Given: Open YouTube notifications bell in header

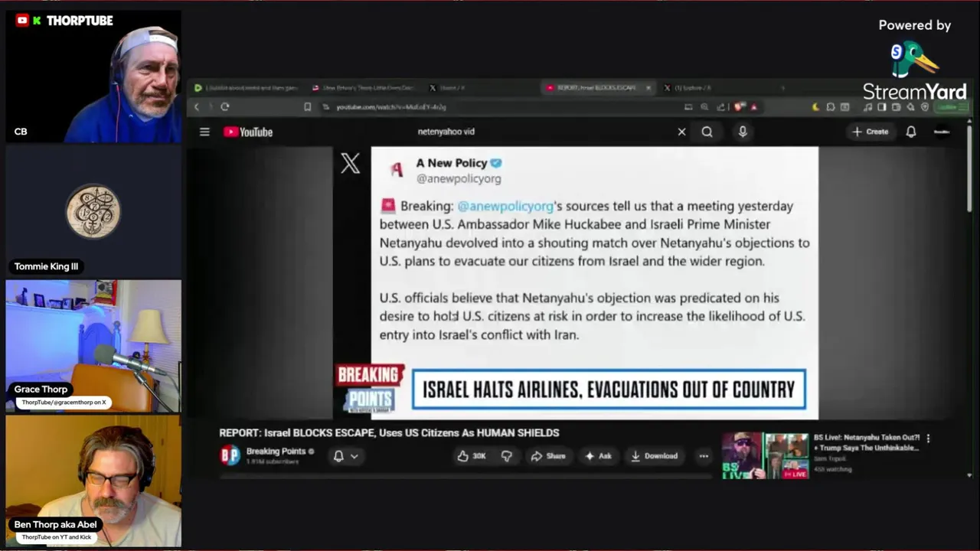Looking at the screenshot, I should click(911, 132).
